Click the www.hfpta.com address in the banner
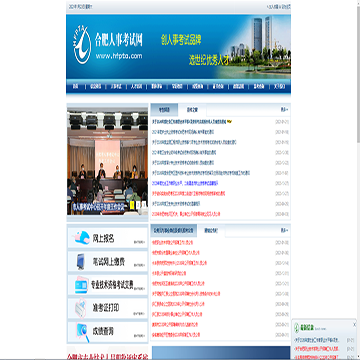Image resolution: width=360 pixels, height=360 pixels. click(x=119, y=56)
